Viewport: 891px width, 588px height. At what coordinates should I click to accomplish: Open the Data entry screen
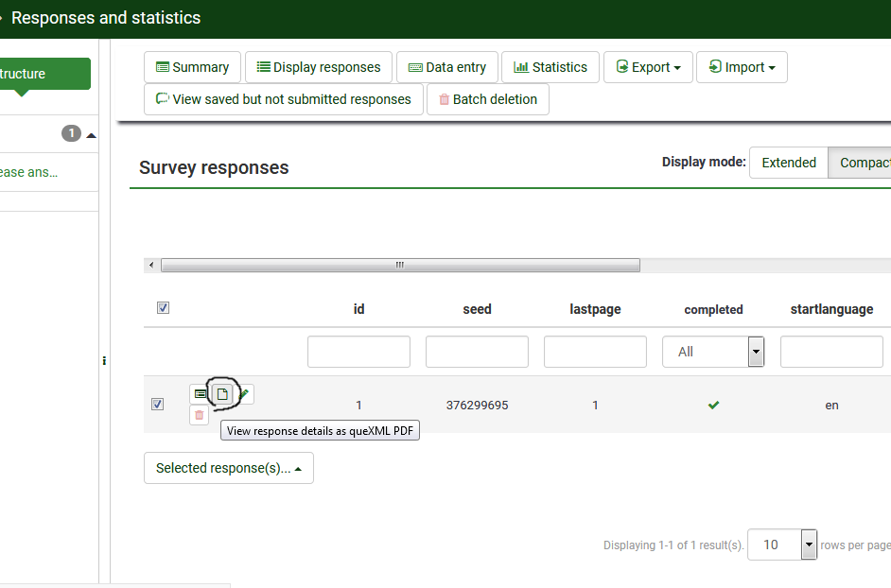pos(446,67)
